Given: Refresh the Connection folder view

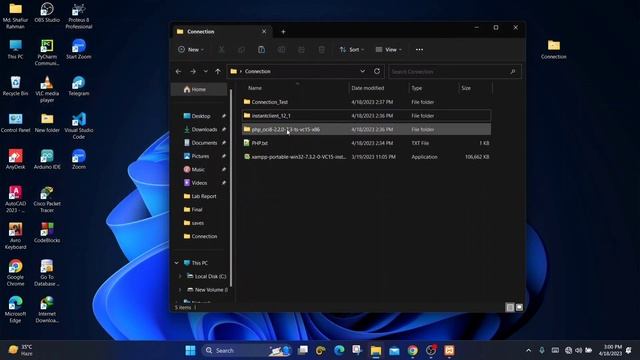Looking at the screenshot, I should coord(377,71).
